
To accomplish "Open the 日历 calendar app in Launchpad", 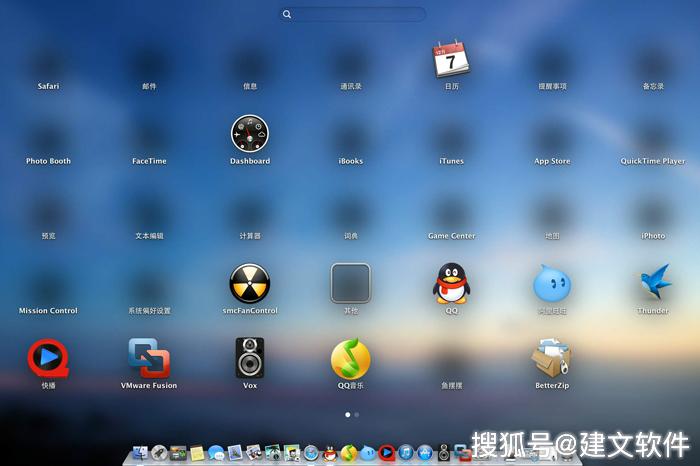I will pos(451,59).
